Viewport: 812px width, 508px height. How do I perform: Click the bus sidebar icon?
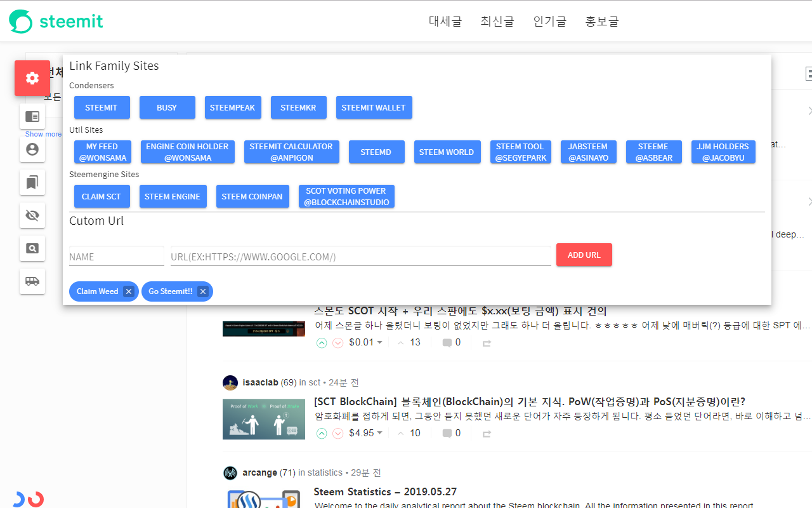(32, 281)
